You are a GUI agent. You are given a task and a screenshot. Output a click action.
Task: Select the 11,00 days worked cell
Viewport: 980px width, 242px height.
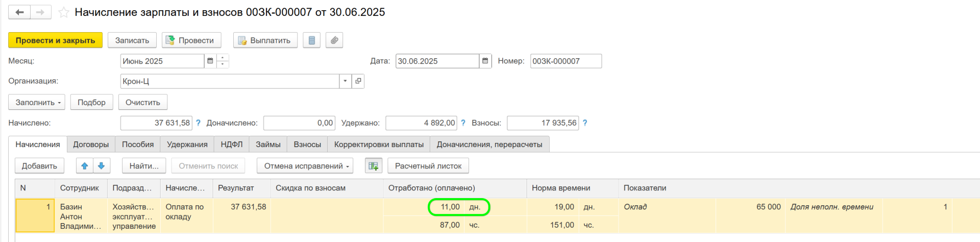pos(424,207)
